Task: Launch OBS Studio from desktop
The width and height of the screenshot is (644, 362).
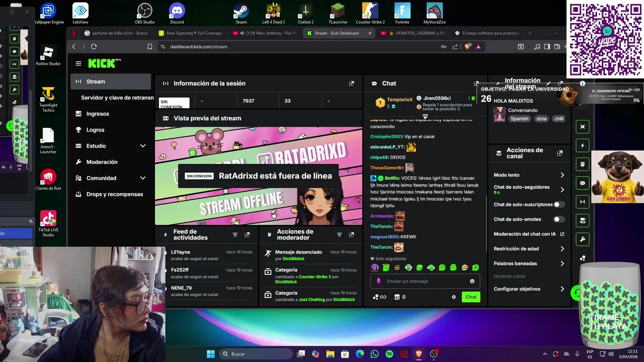Action: point(145,14)
